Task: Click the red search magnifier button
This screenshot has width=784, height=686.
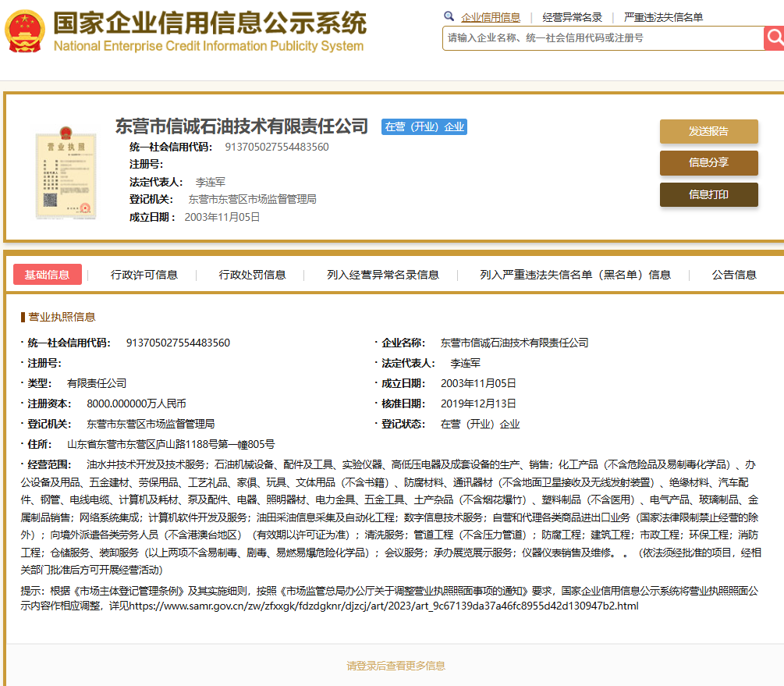Action: point(774,38)
